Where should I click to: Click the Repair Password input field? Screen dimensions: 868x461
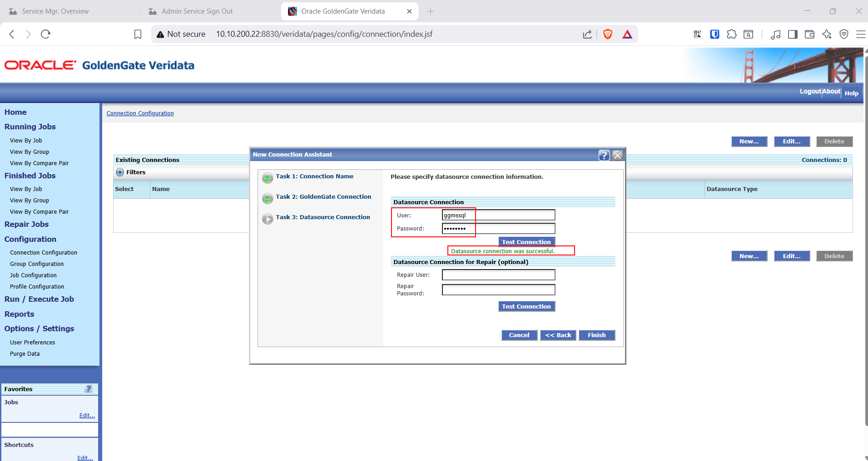tap(498, 289)
